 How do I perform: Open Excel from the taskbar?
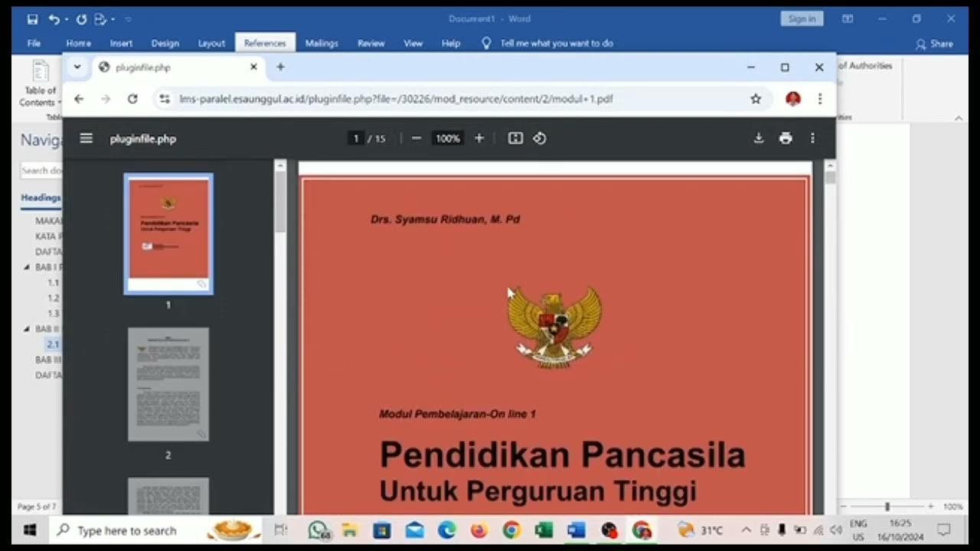coord(544,530)
